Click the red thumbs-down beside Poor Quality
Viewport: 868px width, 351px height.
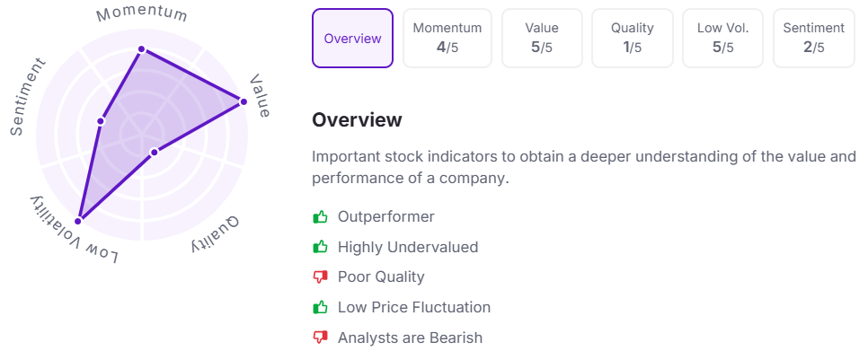(x=320, y=276)
